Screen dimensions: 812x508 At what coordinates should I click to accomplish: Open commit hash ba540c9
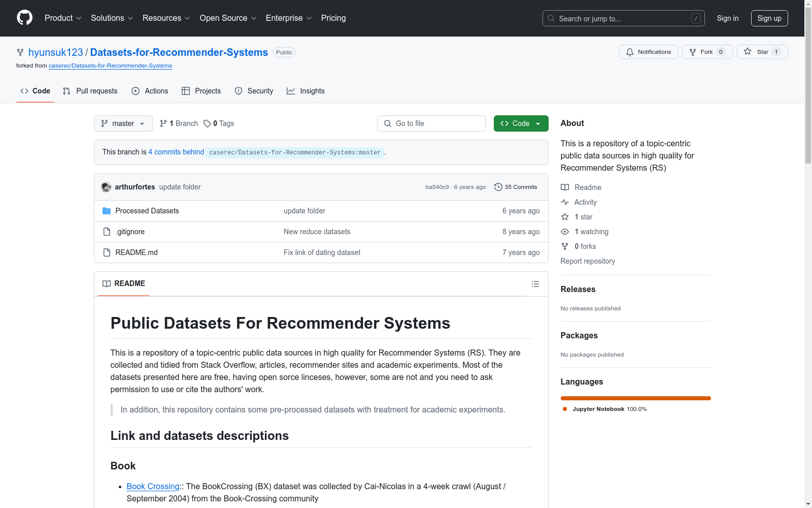point(437,187)
